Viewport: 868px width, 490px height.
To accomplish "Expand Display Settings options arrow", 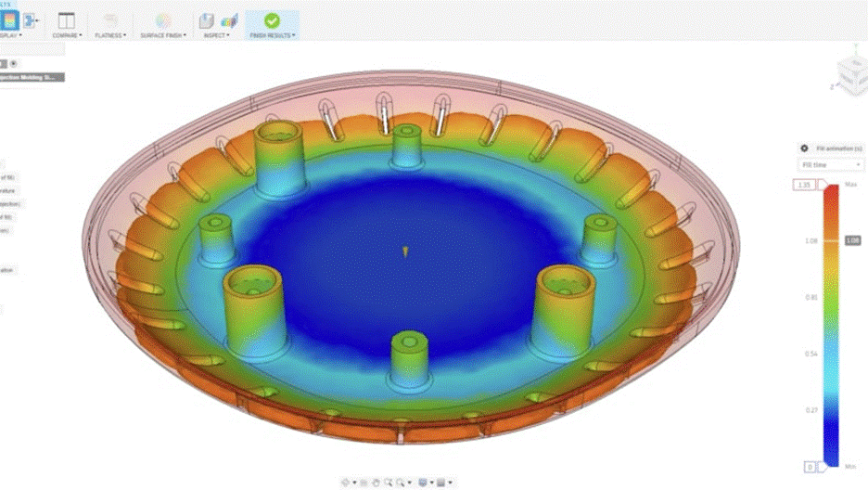I will pyautogui.click(x=430, y=483).
